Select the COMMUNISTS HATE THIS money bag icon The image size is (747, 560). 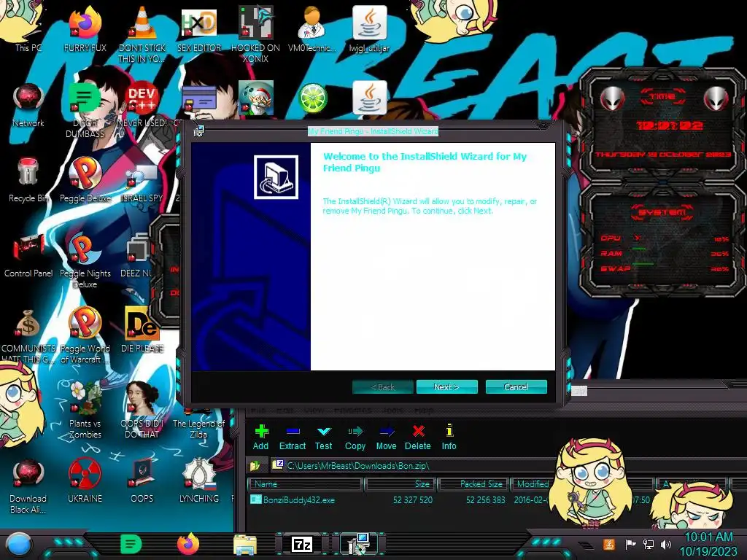click(x=28, y=335)
